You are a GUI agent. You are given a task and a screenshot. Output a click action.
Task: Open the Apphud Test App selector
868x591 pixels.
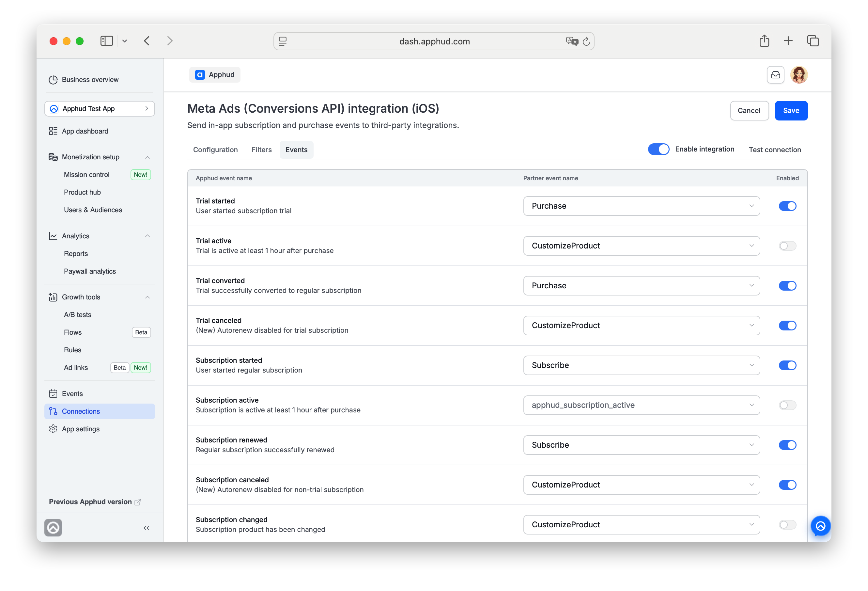[x=100, y=109]
